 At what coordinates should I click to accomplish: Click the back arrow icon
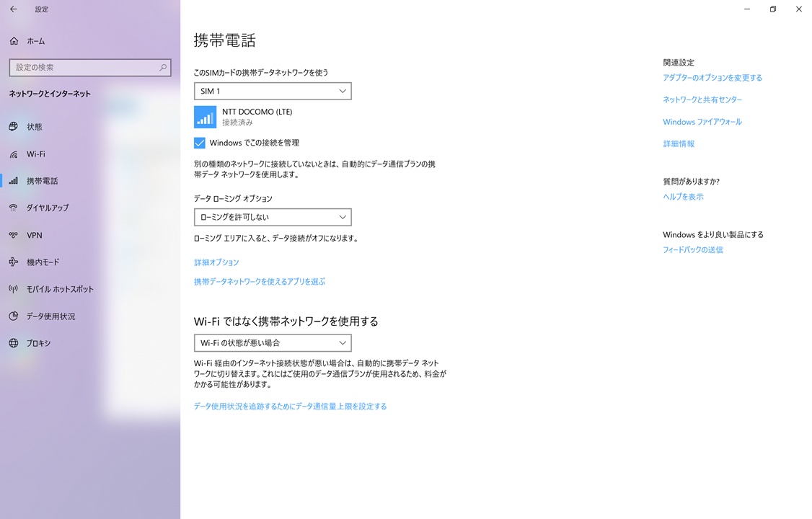14,9
